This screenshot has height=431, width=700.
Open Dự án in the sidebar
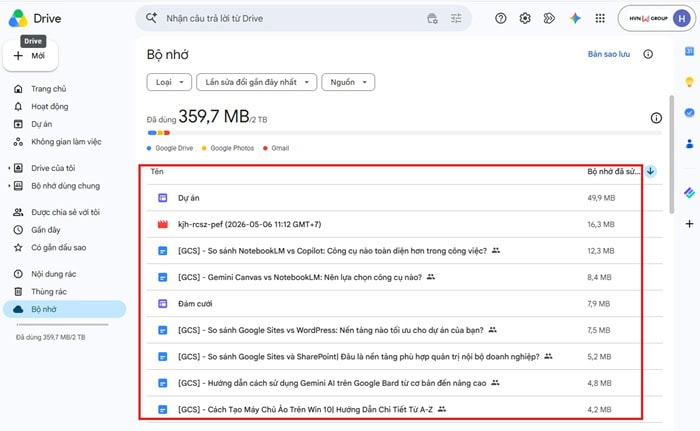42,124
